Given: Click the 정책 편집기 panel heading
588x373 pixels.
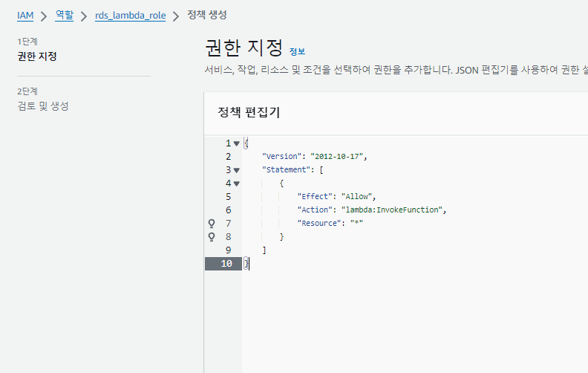Looking at the screenshot, I should click(x=248, y=113).
